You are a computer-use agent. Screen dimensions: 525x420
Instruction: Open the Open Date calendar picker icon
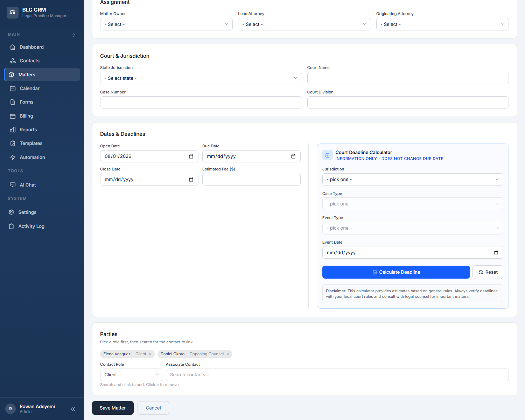click(191, 156)
